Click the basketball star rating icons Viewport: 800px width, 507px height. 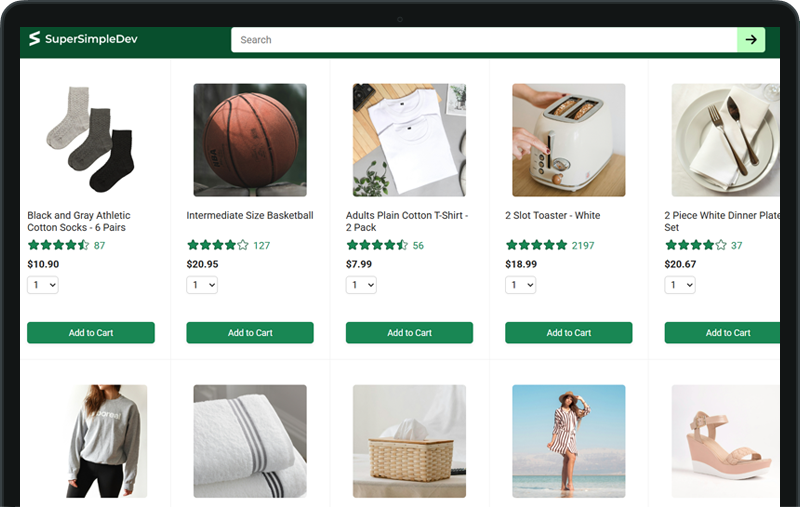(217, 245)
